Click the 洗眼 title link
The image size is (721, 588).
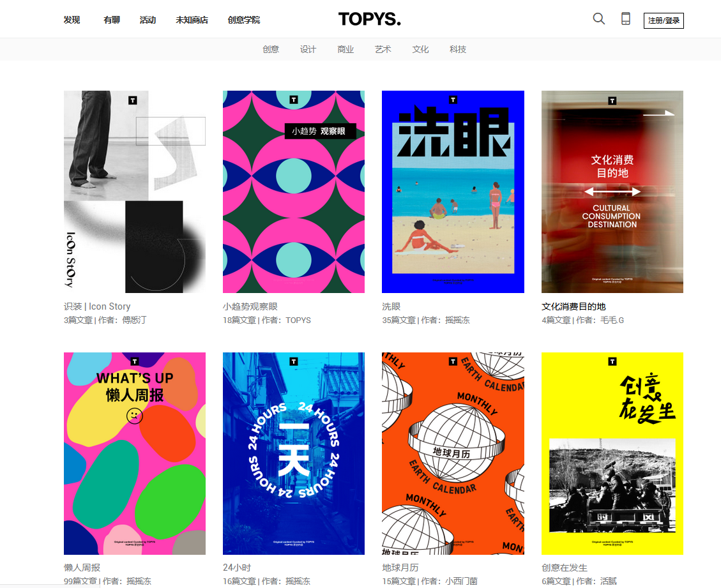click(391, 306)
